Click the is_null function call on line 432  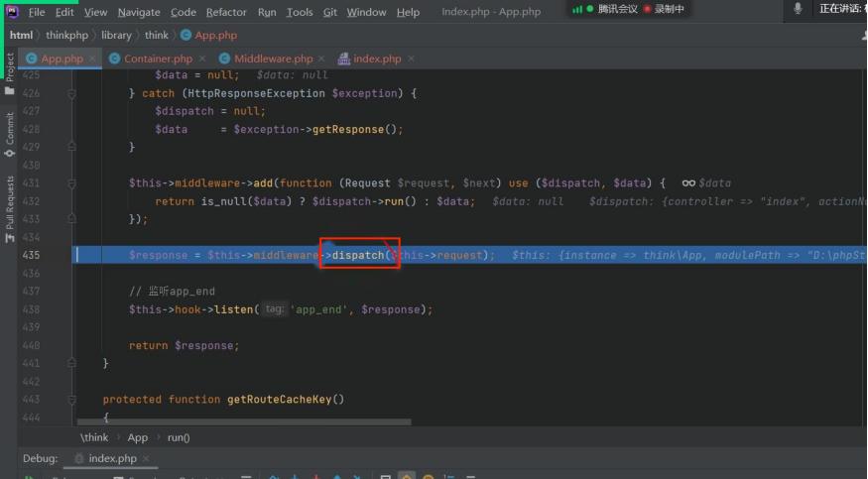223,201
